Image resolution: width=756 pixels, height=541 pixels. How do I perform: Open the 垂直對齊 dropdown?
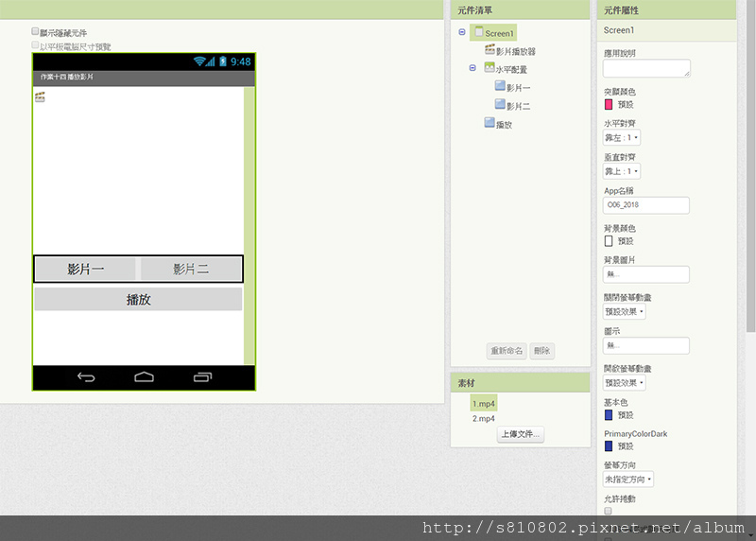(622, 171)
